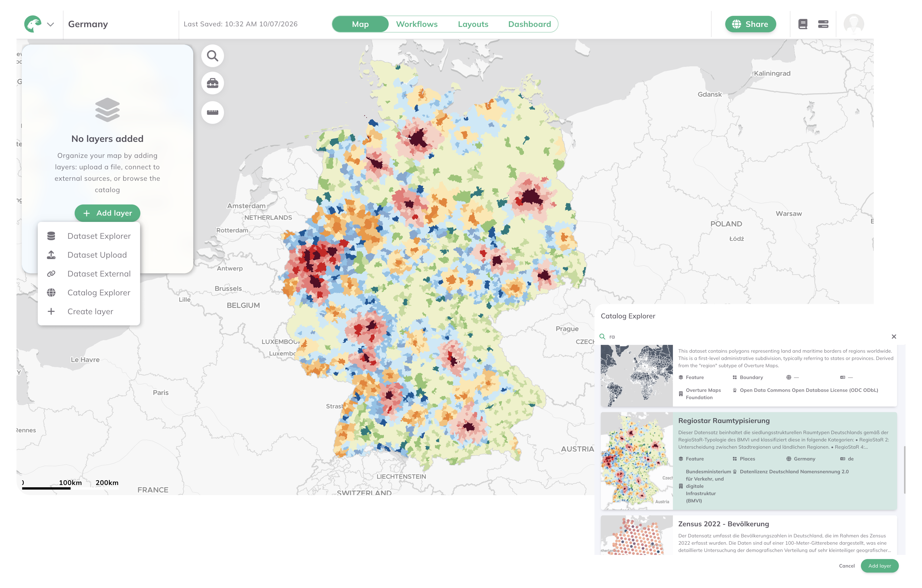The width and height of the screenshot is (922, 588).
Task: Choose Create layer from the menu
Action: [x=89, y=312]
